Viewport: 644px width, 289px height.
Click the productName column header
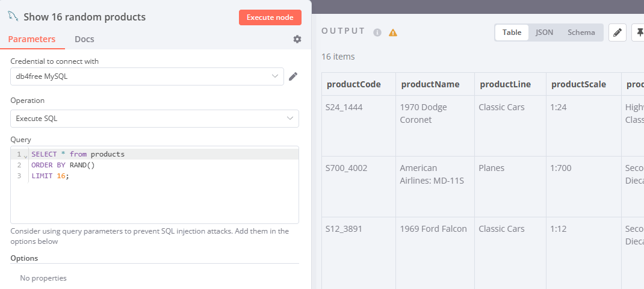point(430,84)
